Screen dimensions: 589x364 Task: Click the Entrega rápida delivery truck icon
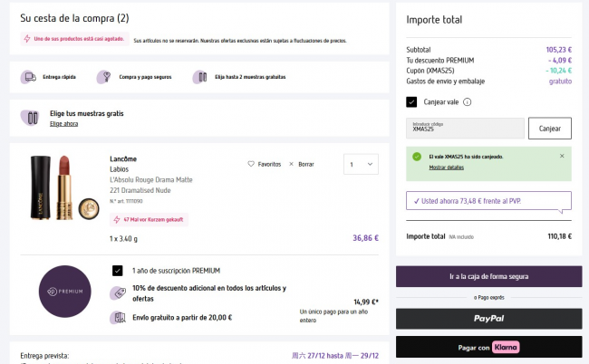(x=27, y=78)
